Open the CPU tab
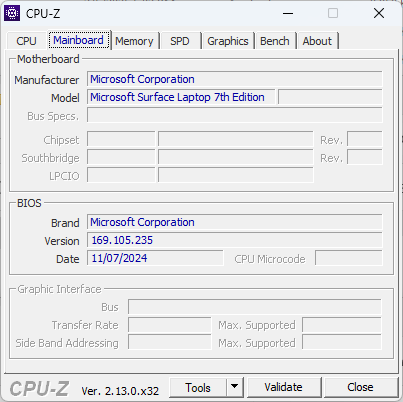This screenshot has height=402, width=403. (26, 41)
